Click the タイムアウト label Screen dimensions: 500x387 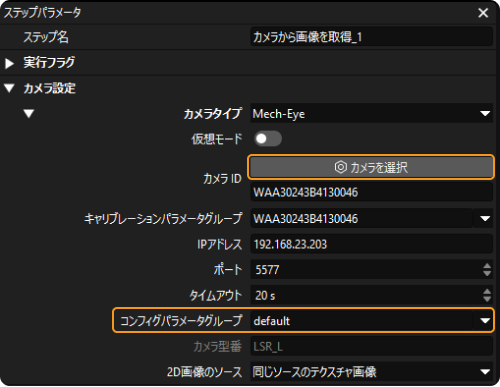[216, 295]
